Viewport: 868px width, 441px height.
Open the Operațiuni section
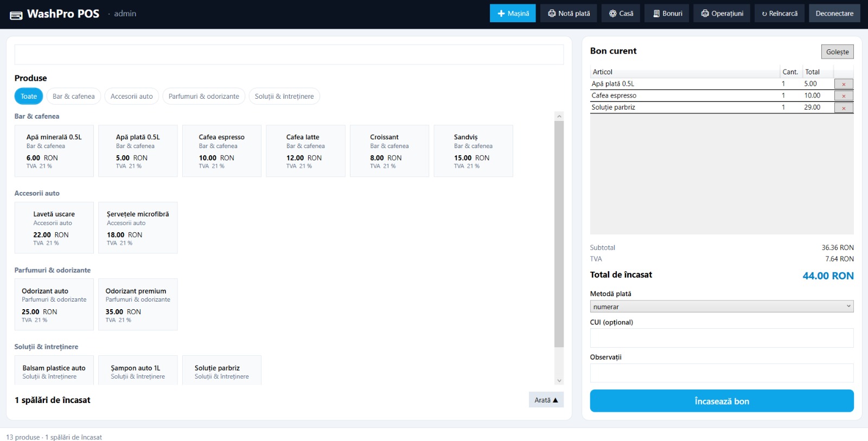[x=722, y=14]
